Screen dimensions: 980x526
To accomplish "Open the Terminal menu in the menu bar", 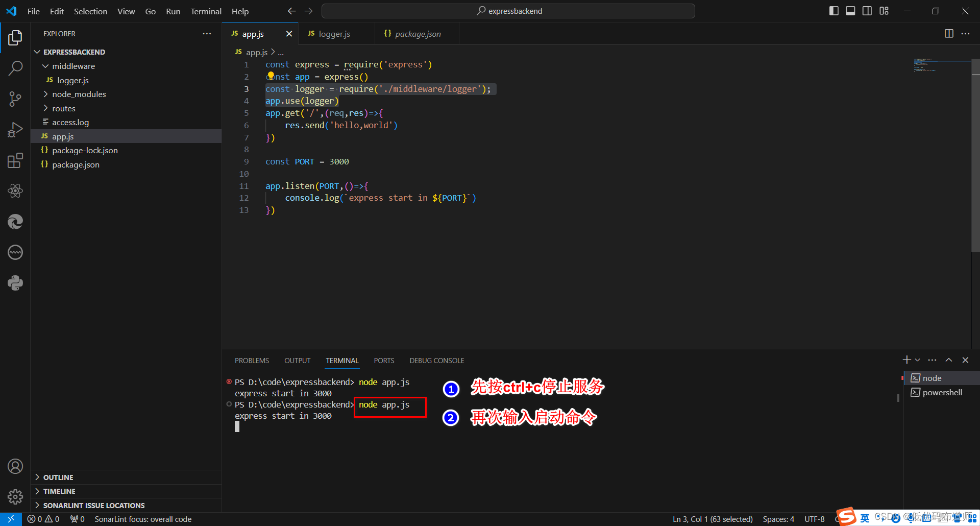I will coord(206,11).
